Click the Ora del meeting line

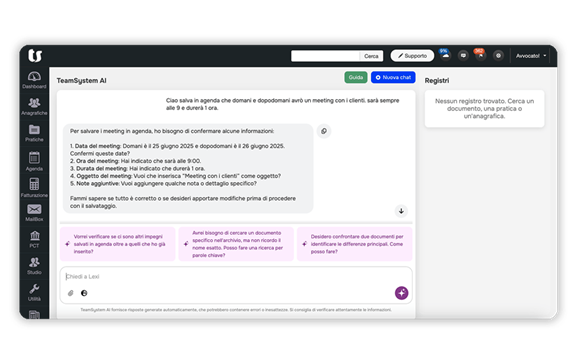(136, 161)
